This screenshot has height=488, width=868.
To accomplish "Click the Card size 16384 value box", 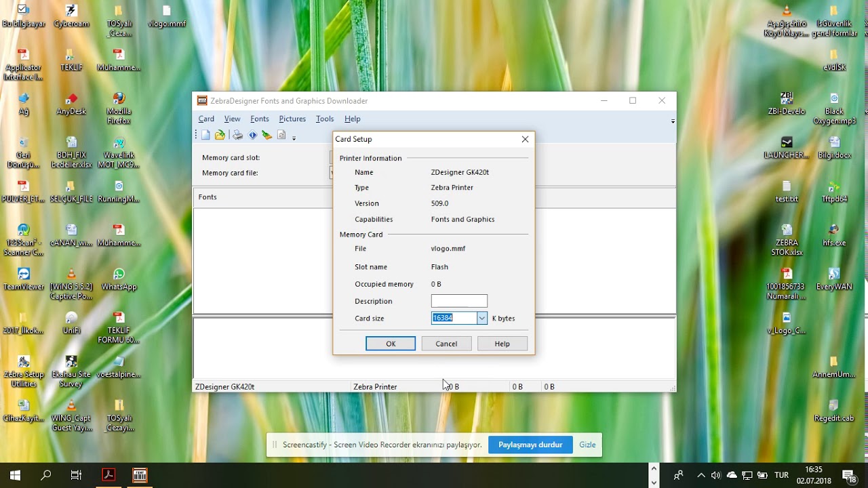I will 454,318.
